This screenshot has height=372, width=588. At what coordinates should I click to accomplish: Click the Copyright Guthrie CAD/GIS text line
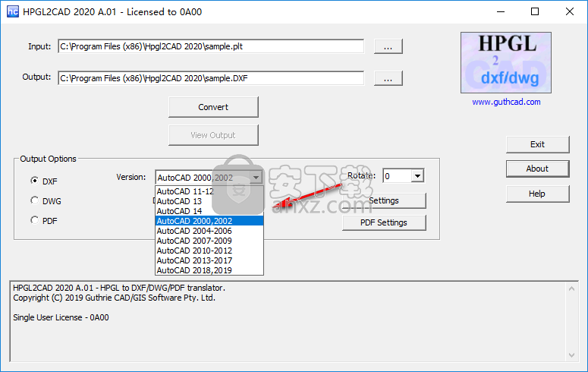click(x=114, y=298)
